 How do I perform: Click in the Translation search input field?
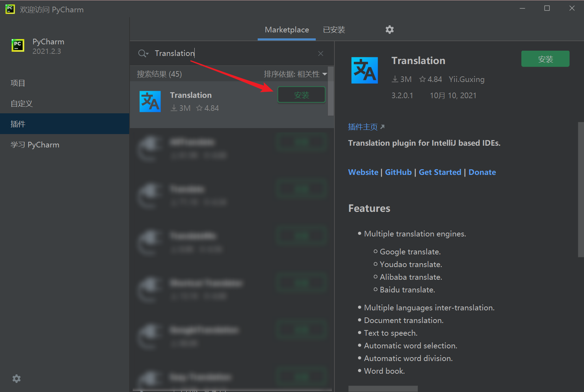click(x=232, y=53)
